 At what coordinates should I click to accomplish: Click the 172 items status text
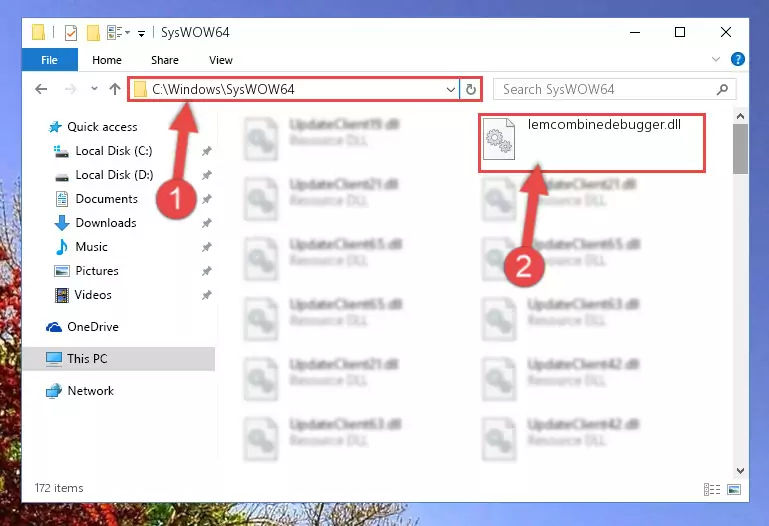point(59,488)
